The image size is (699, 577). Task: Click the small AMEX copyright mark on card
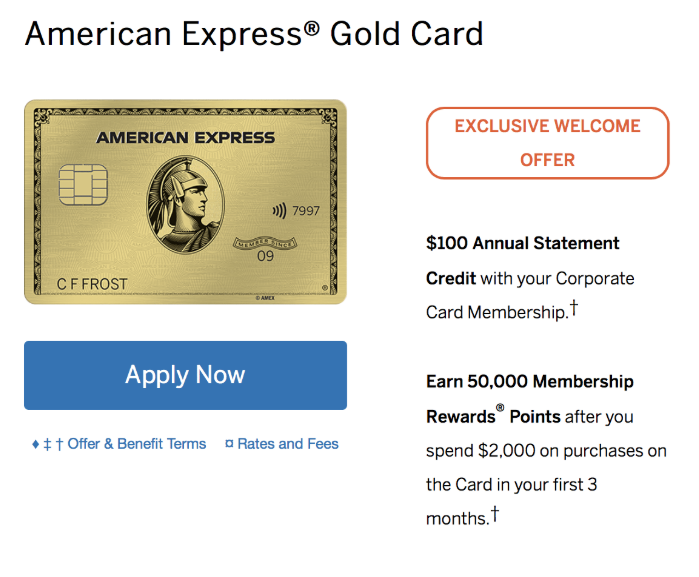[x=264, y=298]
